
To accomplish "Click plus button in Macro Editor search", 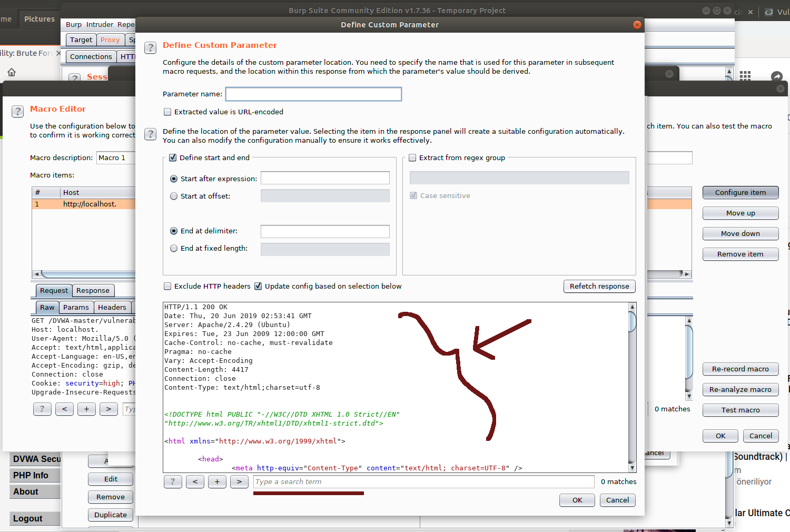I will pos(86,409).
